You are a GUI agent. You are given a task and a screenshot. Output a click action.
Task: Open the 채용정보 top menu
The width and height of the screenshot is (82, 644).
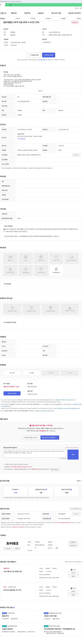pos(14,13)
